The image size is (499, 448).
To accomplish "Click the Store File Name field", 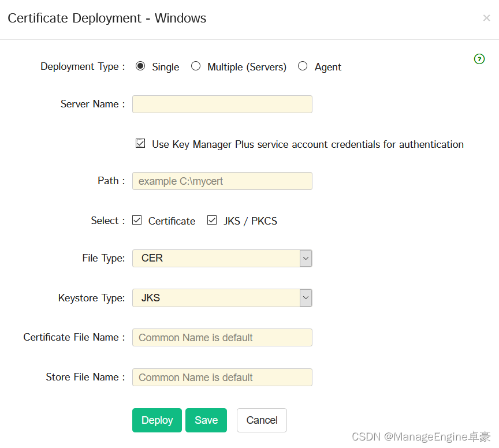I will (222, 378).
